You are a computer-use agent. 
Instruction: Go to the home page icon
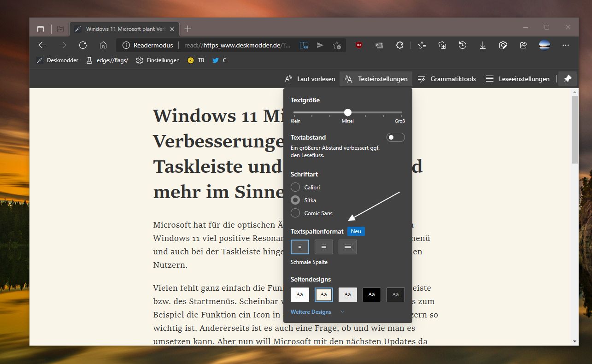tap(103, 45)
